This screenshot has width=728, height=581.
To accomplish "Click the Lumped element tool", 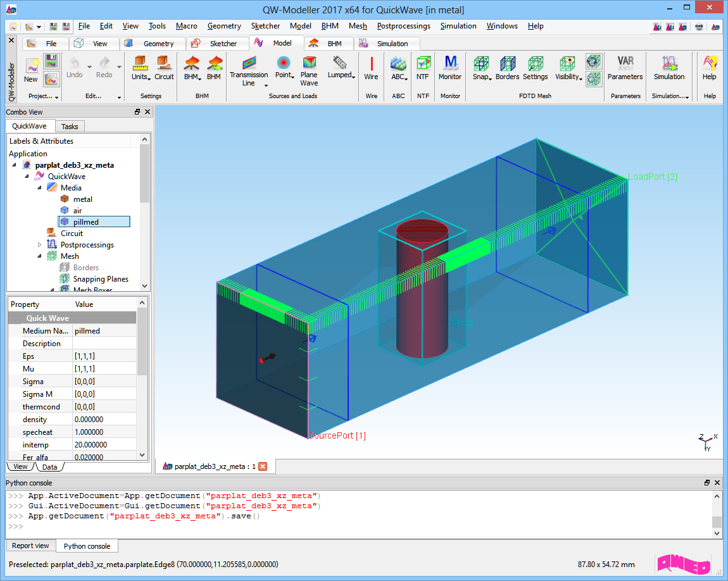I will pyautogui.click(x=341, y=68).
